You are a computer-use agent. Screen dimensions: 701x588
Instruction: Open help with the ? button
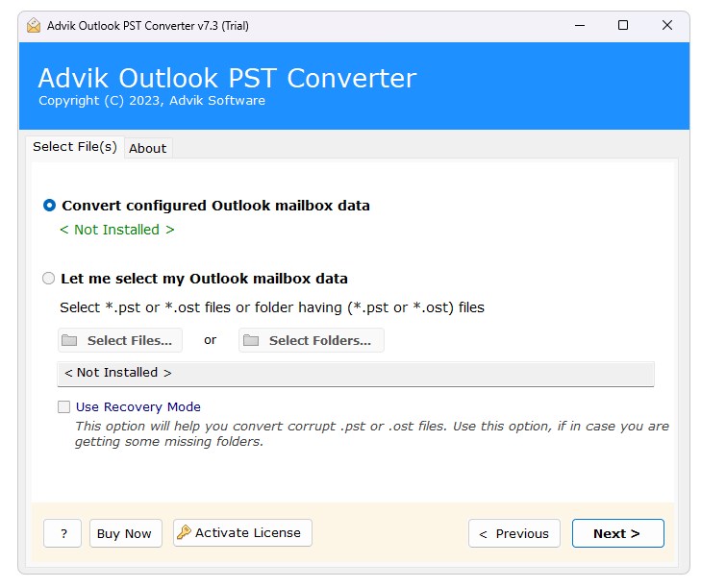63,533
